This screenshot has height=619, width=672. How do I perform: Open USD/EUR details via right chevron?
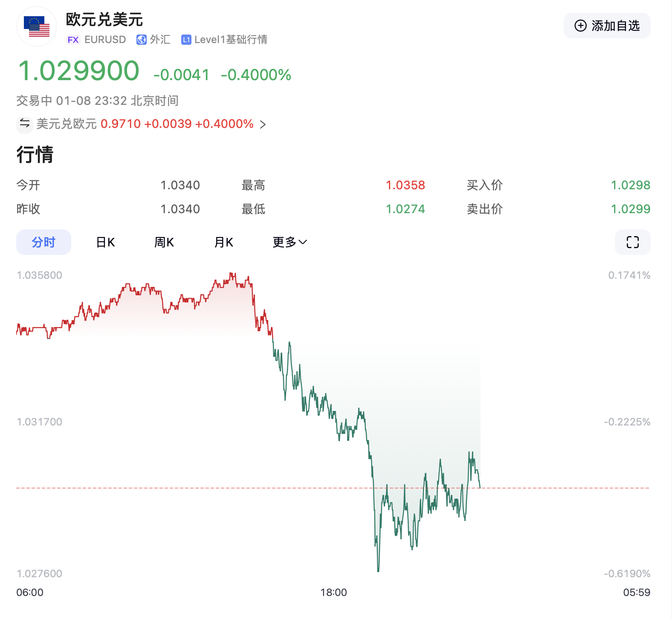coord(263,124)
